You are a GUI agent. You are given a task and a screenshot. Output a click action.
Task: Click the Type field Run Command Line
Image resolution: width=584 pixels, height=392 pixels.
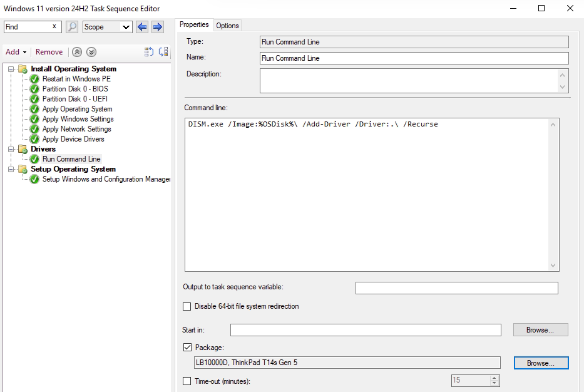click(x=414, y=42)
